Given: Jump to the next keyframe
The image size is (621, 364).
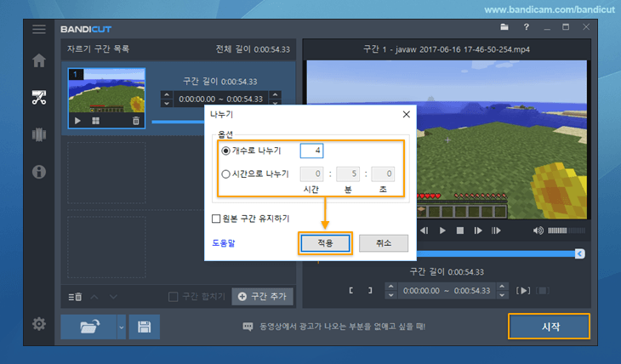Looking at the screenshot, I should click(x=496, y=230).
